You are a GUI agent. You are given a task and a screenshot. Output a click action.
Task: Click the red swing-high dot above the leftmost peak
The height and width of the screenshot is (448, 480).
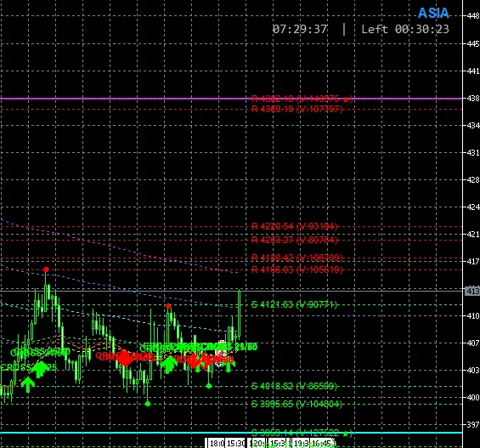pos(46,269)
